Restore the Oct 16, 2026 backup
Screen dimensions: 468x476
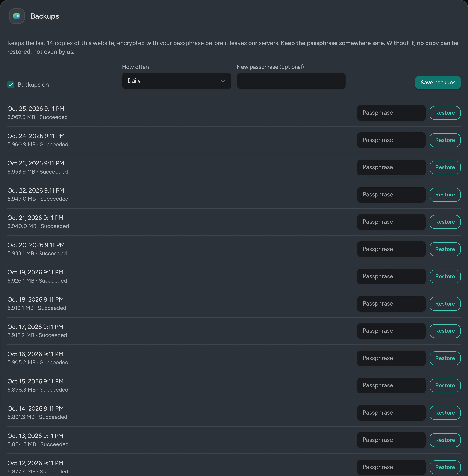pos(445,358)
